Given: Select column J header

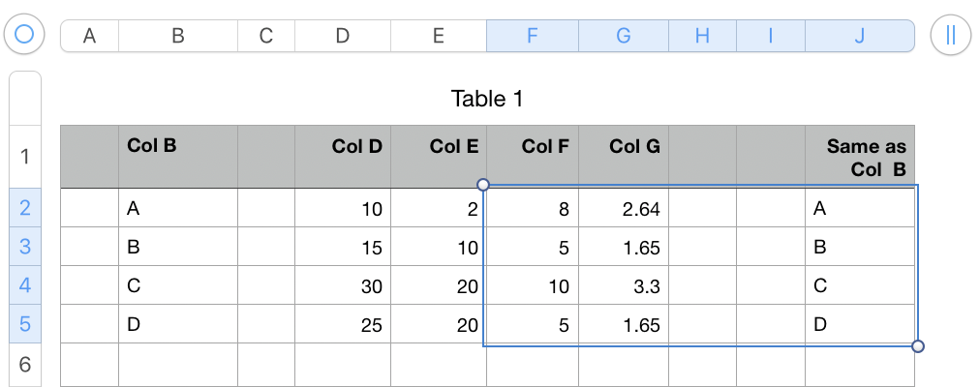Looking at the screenshot, I should [x=859, y=36].
